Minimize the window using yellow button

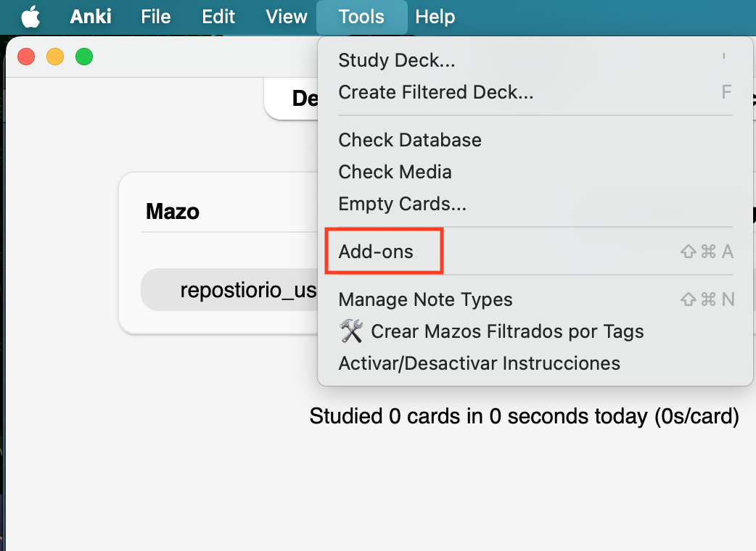55,57
